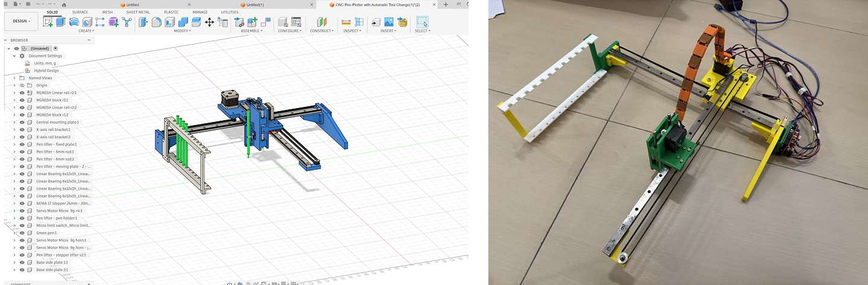Switch to the SHEET METAL ribbon tab

pos(138,12)
